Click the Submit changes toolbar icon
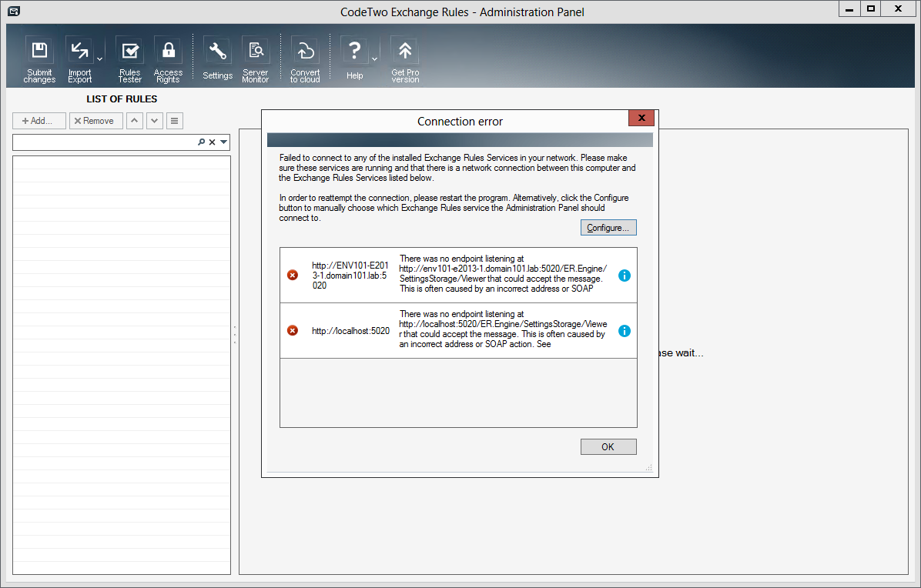The image size is (921, 588). [x=39, y=60]
